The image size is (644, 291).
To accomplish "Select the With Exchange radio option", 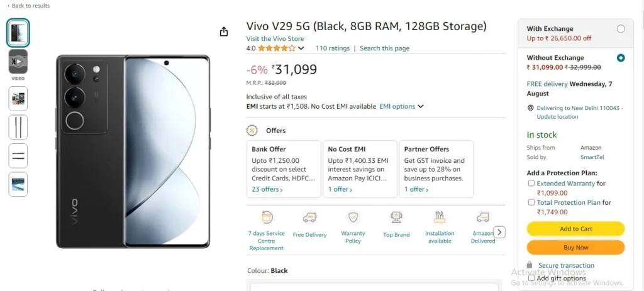I will pos(621,29).
